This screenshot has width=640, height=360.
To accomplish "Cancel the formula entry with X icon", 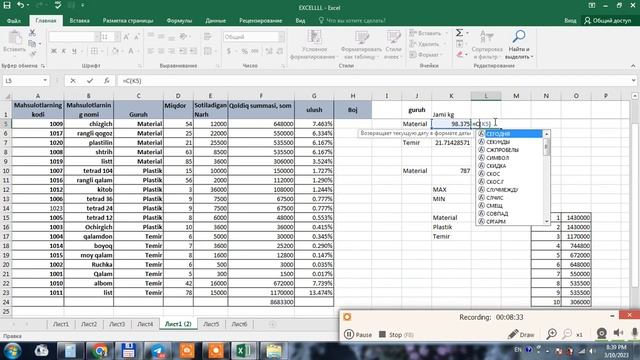I will coord(73,81).
